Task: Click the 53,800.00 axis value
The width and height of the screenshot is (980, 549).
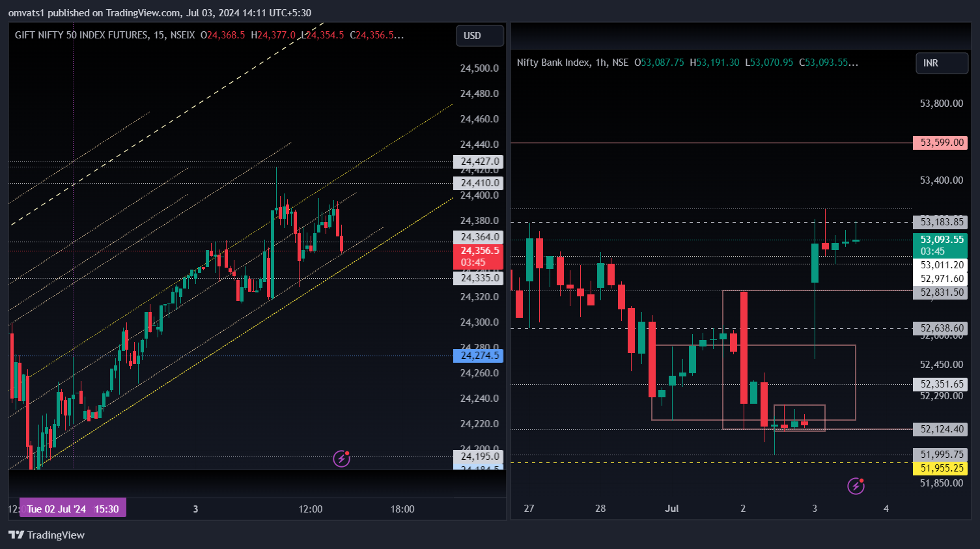Action: 941,104
